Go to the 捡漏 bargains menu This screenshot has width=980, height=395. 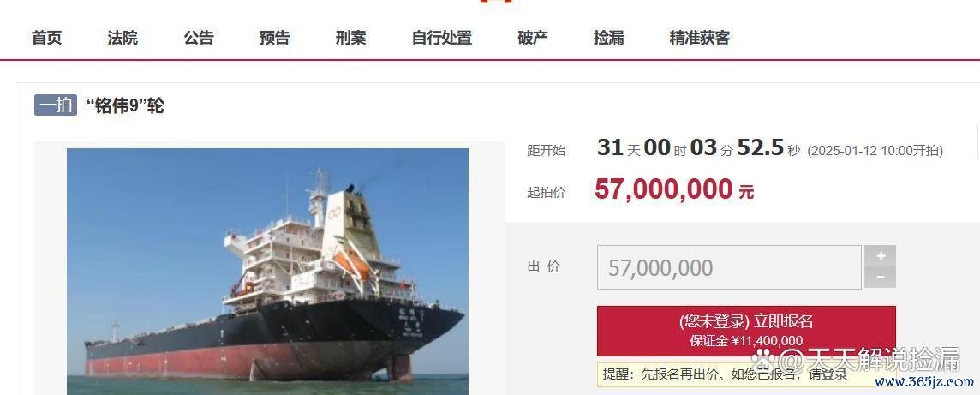[x=609, y=38]
